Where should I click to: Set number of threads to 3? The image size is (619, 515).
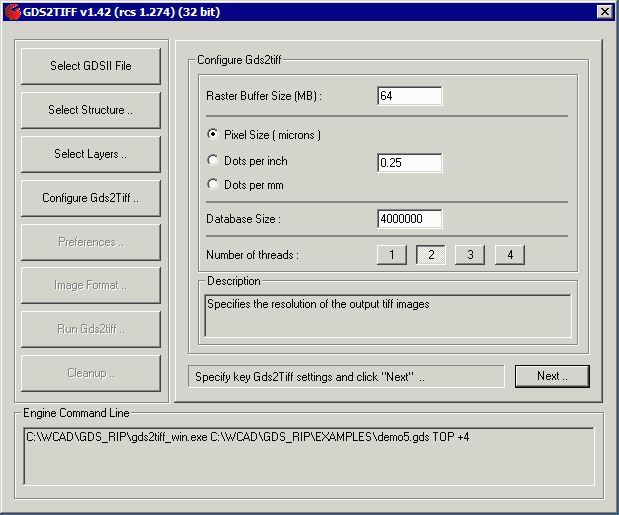pyautogui.click(x=470, y=255)
